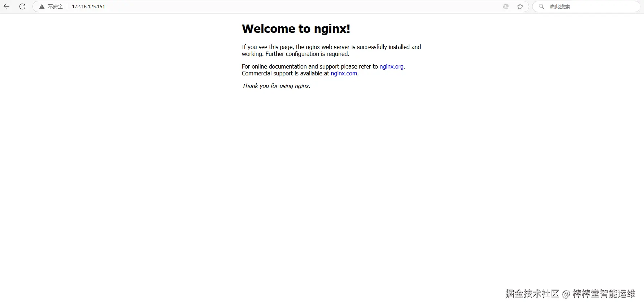644x307 pixels.
Task: Open the nginx.org documentation link
Action: coord(391,66)
